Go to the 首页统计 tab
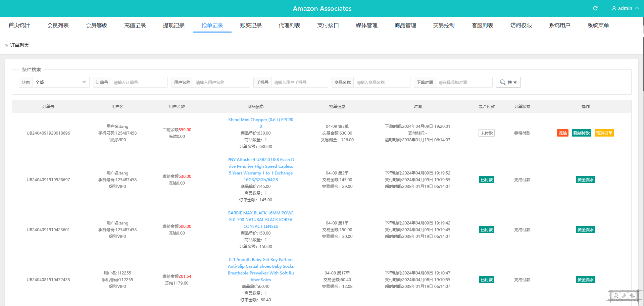 (19, 25)
